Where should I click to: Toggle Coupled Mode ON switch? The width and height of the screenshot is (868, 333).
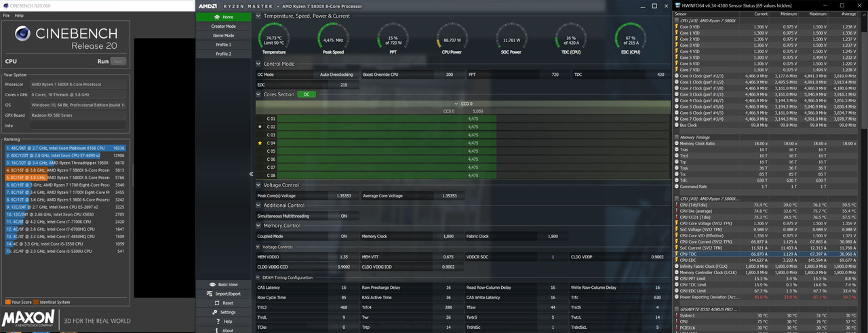coord(344,237)
